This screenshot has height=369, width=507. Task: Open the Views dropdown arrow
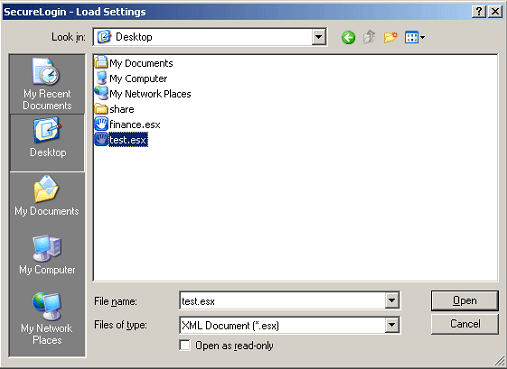click(x=422, y=37)
